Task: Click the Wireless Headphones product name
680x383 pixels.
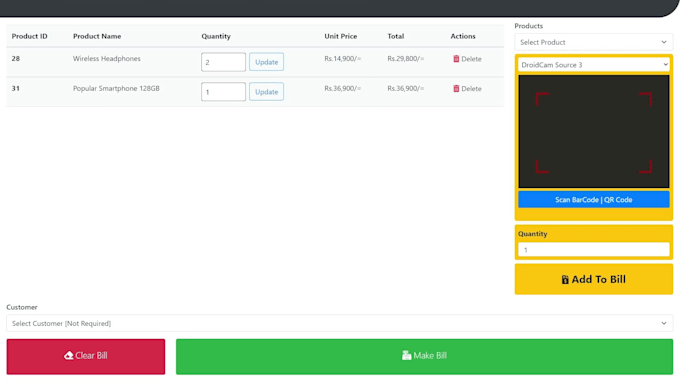Action: point(107,59)
